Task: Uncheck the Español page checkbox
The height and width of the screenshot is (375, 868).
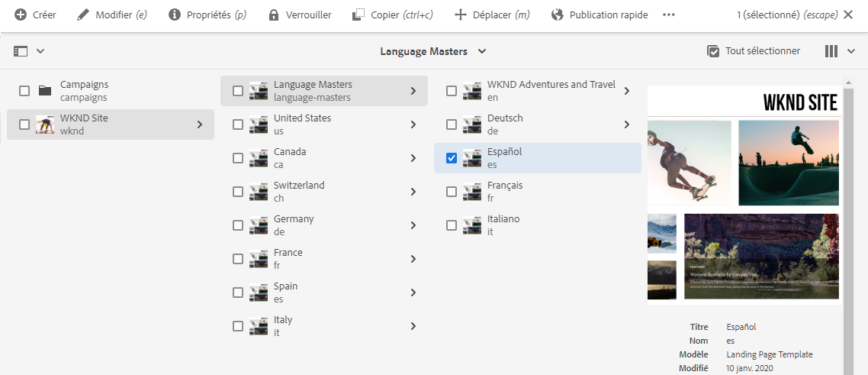Action: pos(452,158)
